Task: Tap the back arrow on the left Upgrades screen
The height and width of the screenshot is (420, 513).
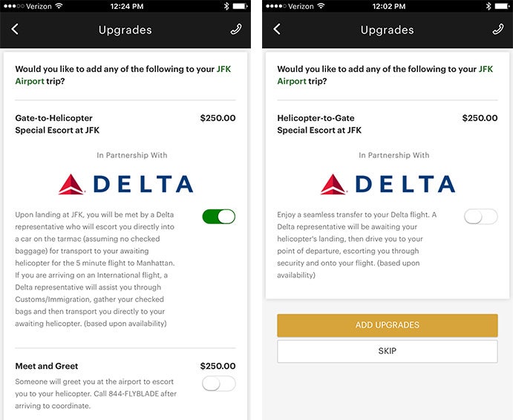Action: pos(15,29)
